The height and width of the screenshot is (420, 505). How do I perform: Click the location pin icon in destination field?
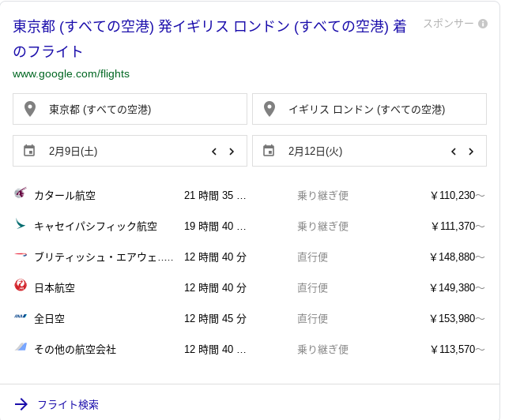point(269,109)
